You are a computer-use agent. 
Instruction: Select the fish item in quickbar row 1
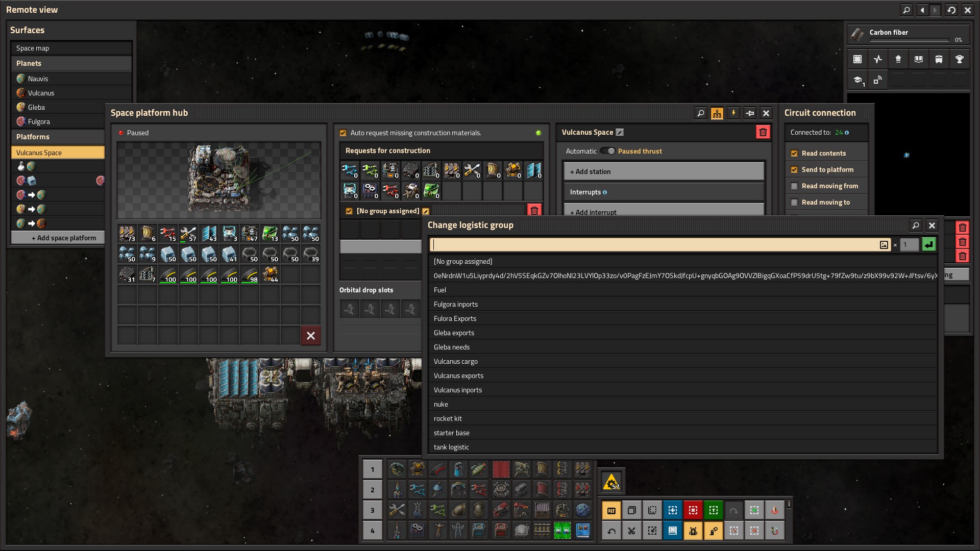tap(479, 469)
